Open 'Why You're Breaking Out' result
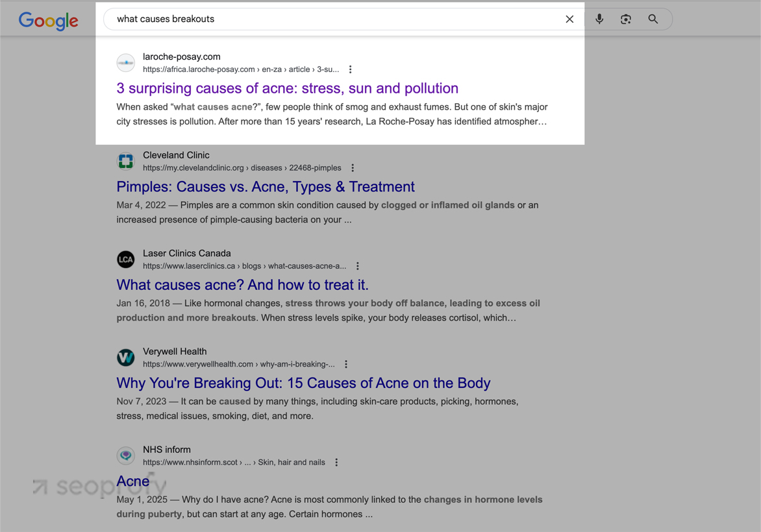The image size is (761, 532). pos(303,383)
